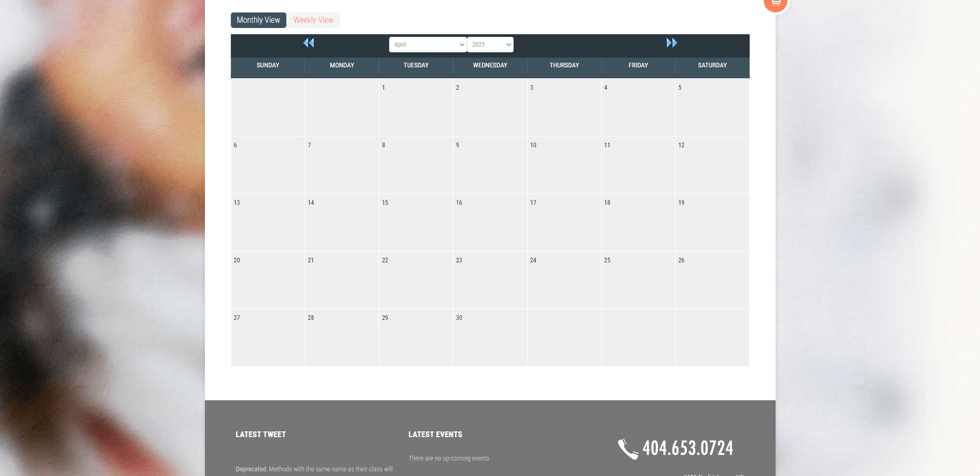
Task: Switch to the Weekly View tab
Action: coord(313,20)
